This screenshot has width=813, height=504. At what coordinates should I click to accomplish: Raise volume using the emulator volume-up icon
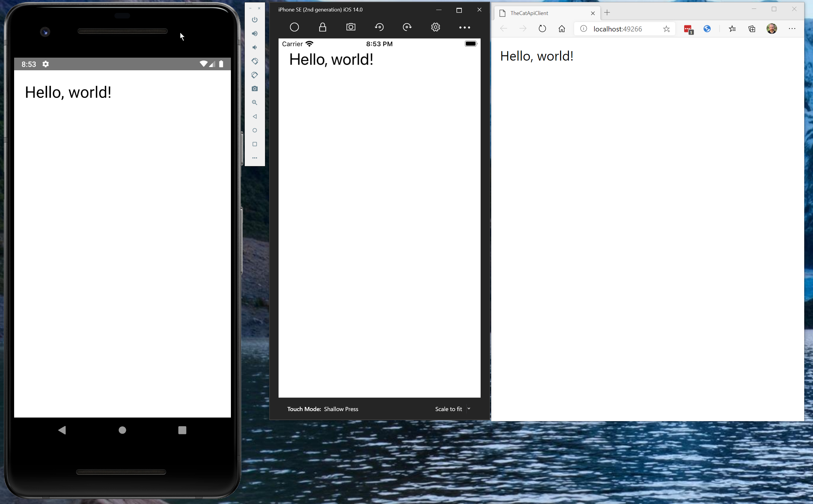tap(255, 33)
